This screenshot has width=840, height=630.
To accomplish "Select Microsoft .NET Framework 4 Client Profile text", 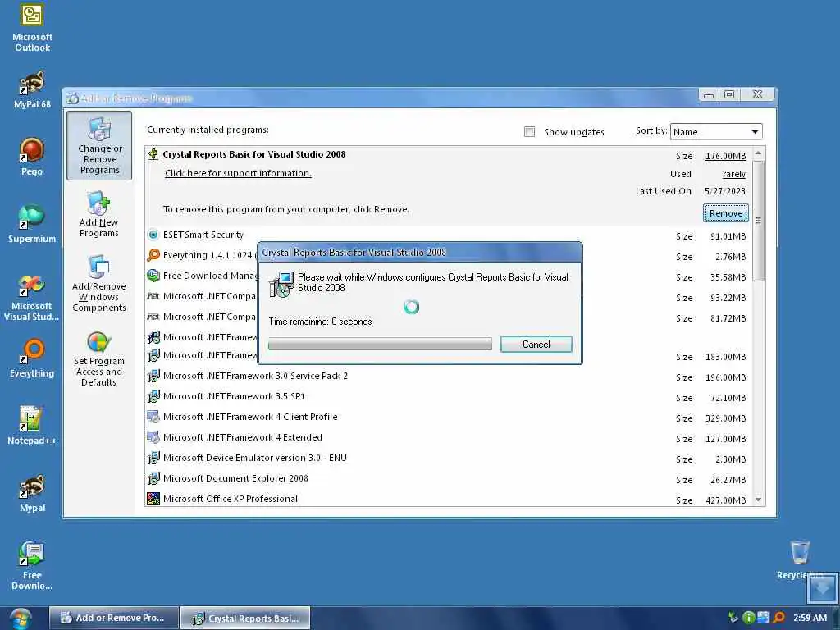I will (x=250, y=417).
